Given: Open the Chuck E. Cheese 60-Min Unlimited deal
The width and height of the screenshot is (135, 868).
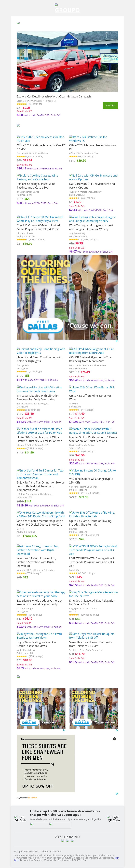Looking at the screenshot, I should 40,219.
